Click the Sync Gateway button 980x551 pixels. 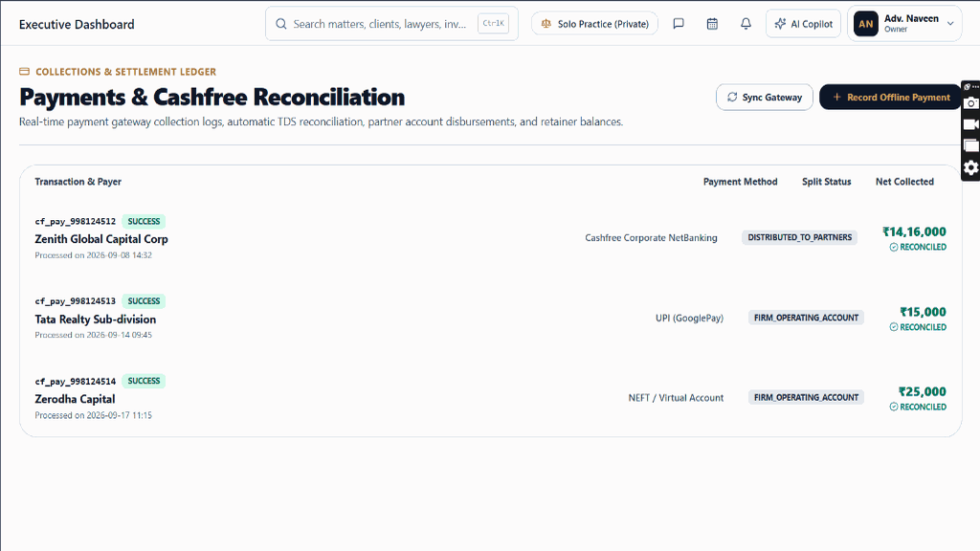point(765,97)
